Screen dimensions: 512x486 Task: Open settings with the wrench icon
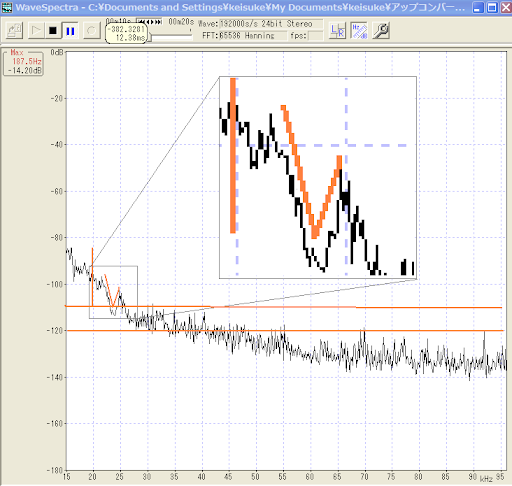(x=381, y=31)
